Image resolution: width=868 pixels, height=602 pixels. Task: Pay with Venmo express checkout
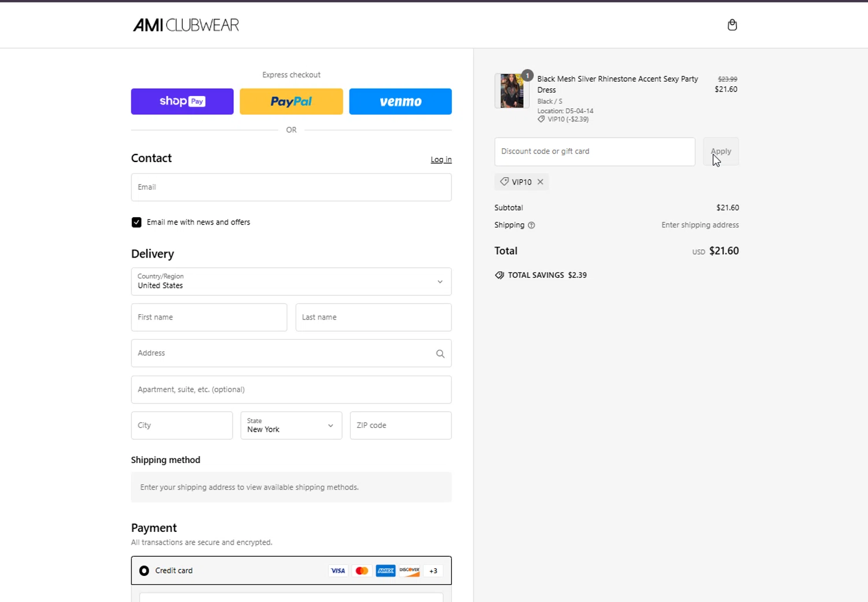click(400, 101)
